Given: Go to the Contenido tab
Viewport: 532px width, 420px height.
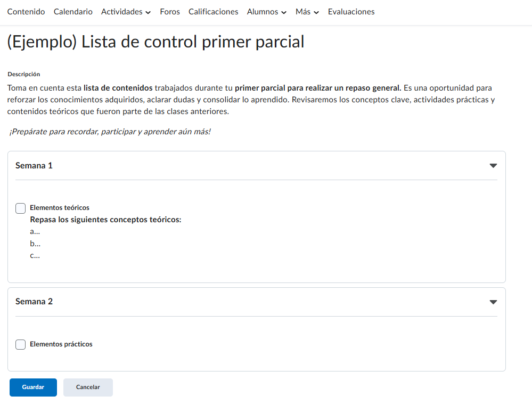Looking at the screenshot, I should click(26, 12).
